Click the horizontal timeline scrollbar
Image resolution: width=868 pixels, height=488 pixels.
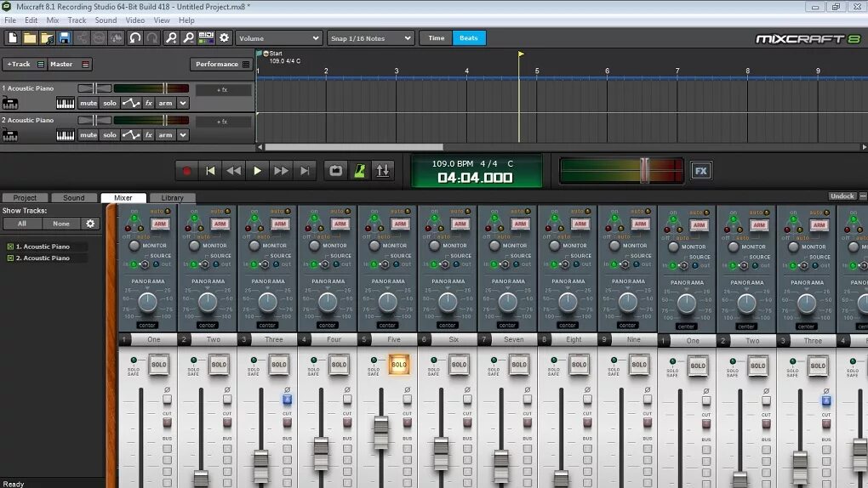tap(354, 147)
